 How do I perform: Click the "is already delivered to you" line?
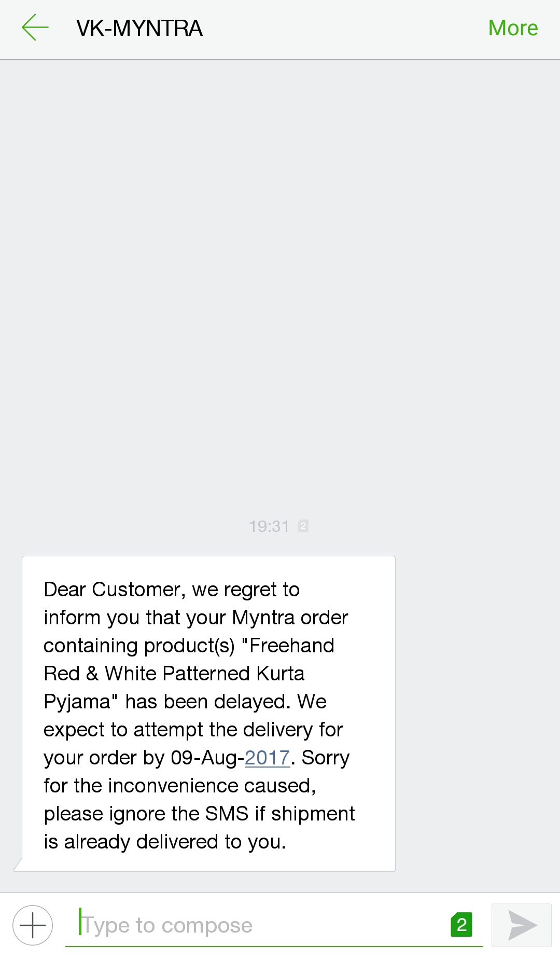(165, 842)
